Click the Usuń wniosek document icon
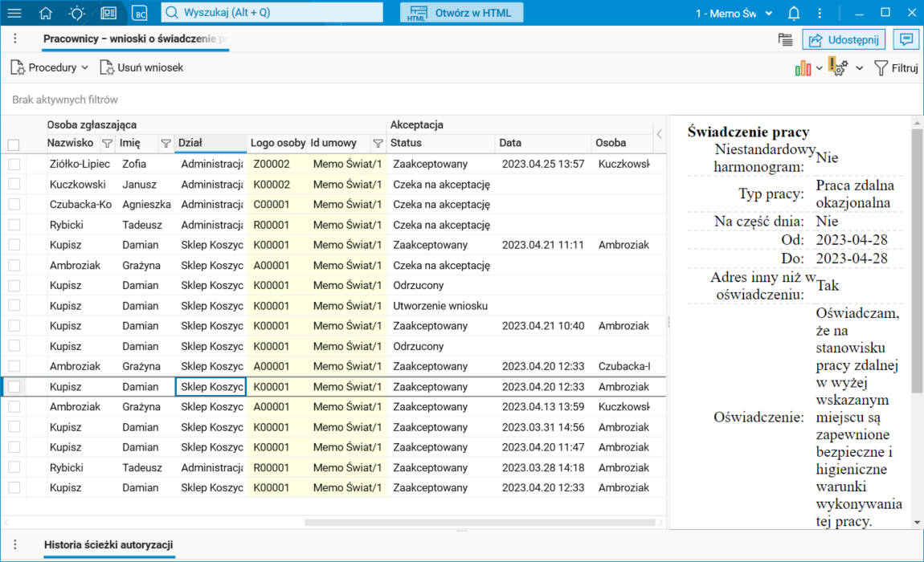This screenshot has width=924, height=562. [x=107, y=67]
